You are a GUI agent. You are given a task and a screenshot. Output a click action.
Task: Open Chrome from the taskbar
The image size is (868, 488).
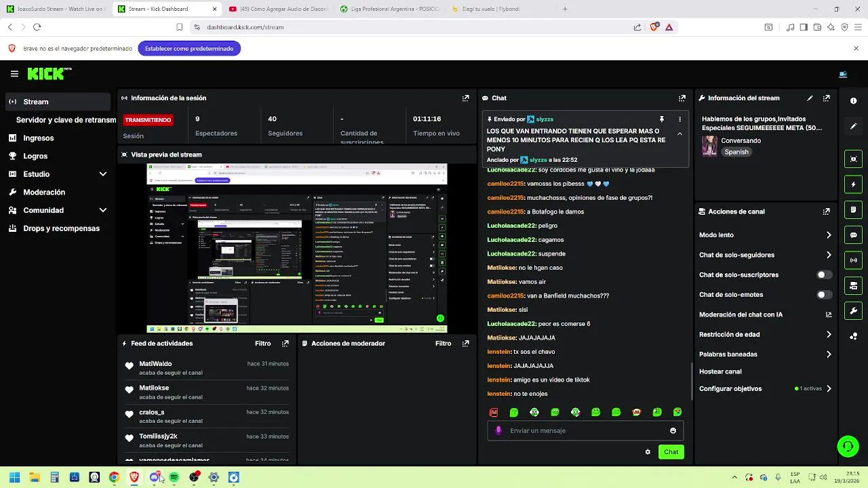(114, 477)
